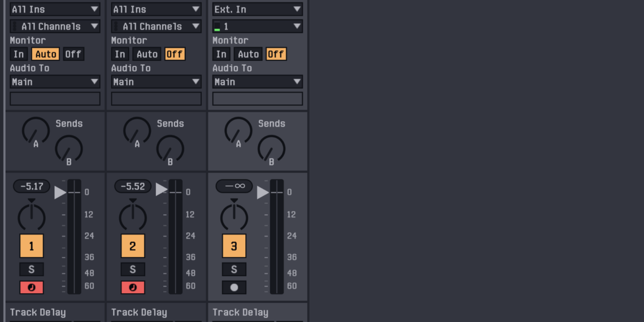Screen dimensions: 644x322
Task: Deactivate track 1 with its number button
Action: pyautogui.click(x=31, y=246)
